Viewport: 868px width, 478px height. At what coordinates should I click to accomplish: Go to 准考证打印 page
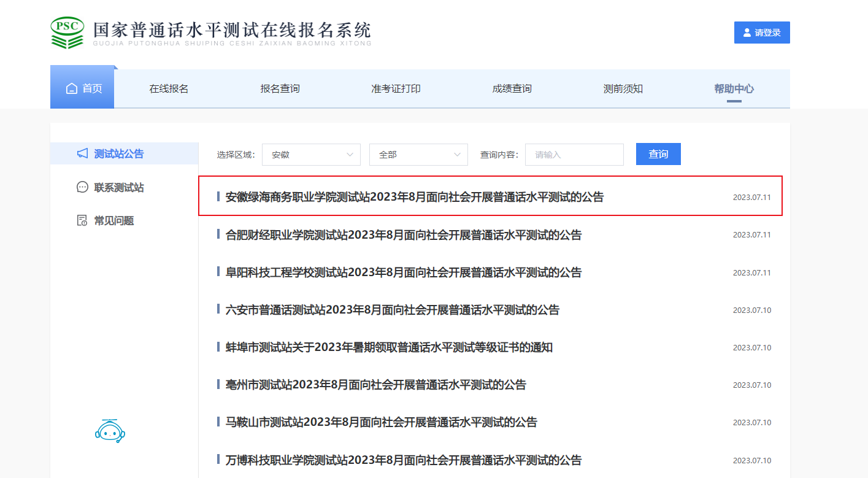click(396, 89)
